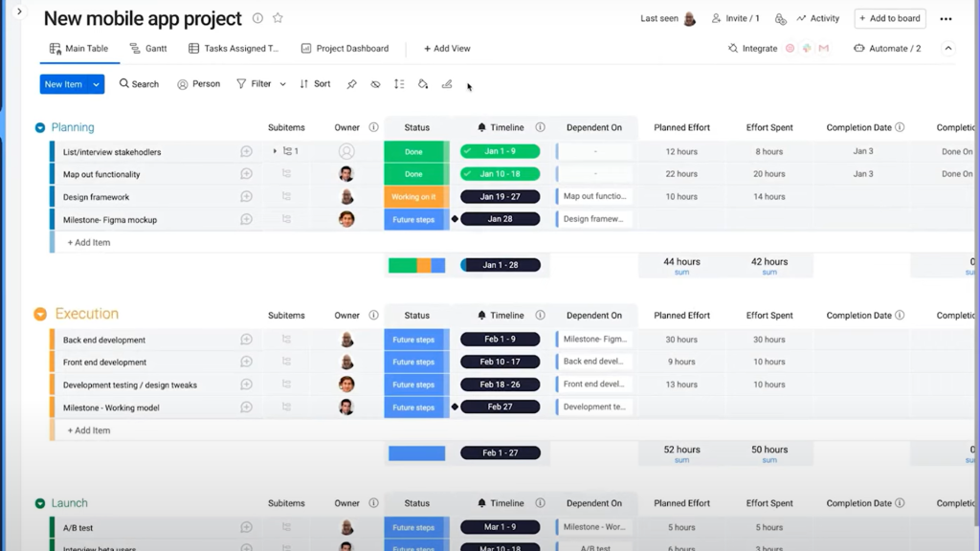Pin columns using the pin icon
The image size is (980, 551).
pos(351,84)
